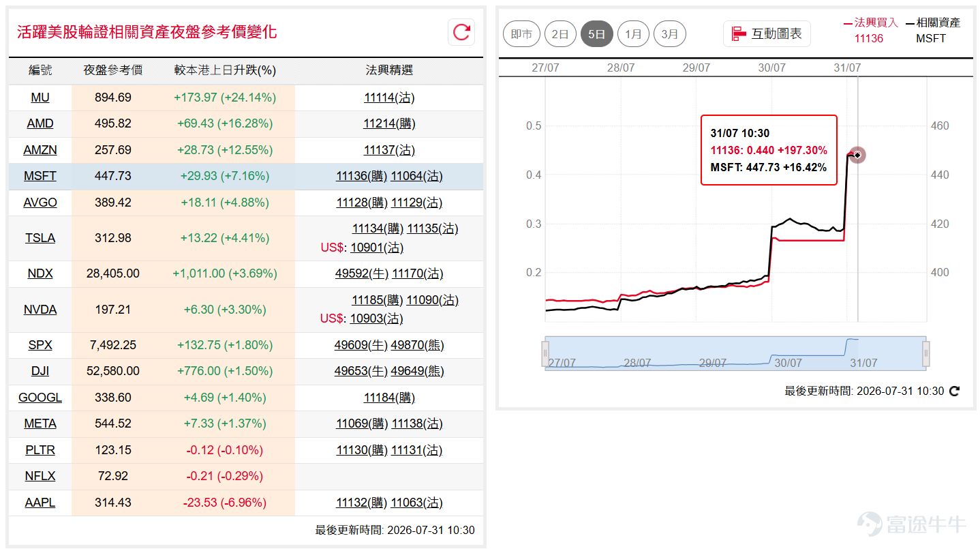The image size is (980, 549).
Task: Refresh the chart's last update time
Action: 954,391
